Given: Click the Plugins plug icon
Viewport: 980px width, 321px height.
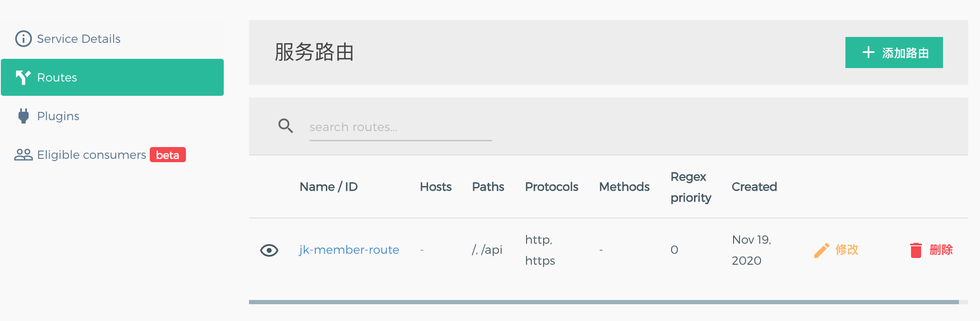Looking at the screenshot, I should click(x=24, y=116).
